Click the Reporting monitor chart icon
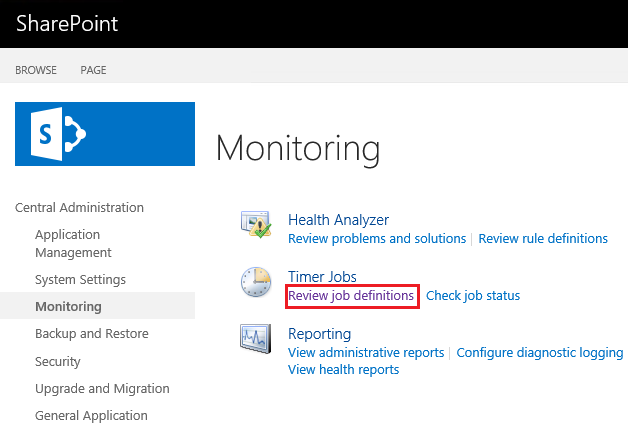628x428 pixels. point(256,338)
